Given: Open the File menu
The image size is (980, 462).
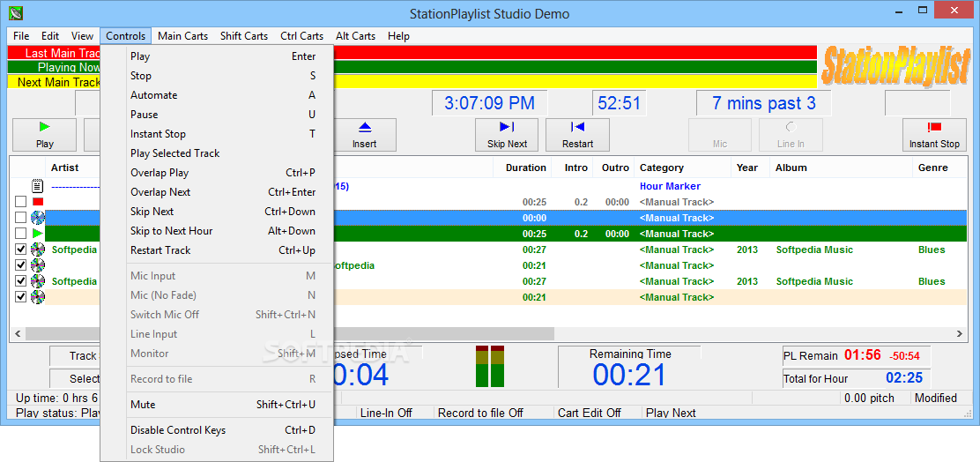Looking at the screenshot, I should [20, 35].
